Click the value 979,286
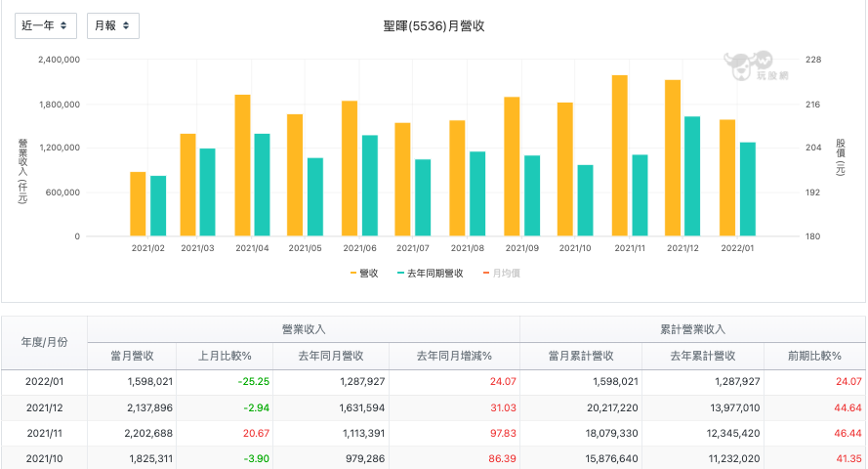Screen dimensions: 868x469 pos(365,458)
